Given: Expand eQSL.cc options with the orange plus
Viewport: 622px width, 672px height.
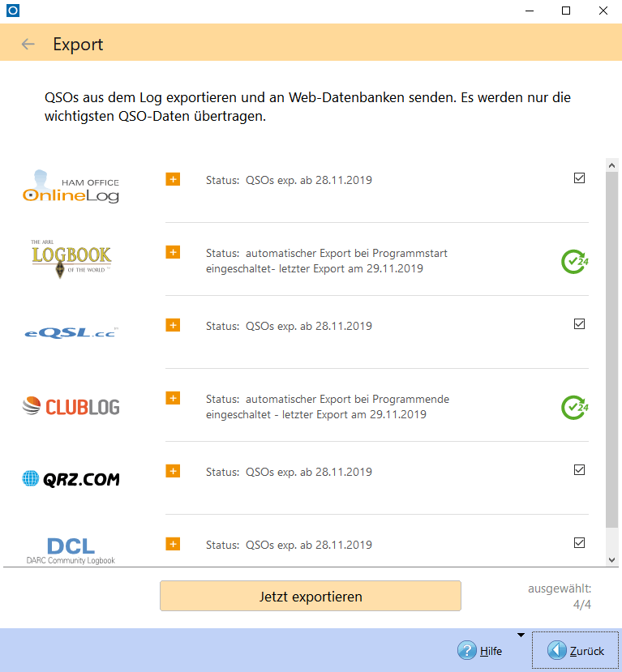Looking at the screenshot, I should [x=173, y=325].
